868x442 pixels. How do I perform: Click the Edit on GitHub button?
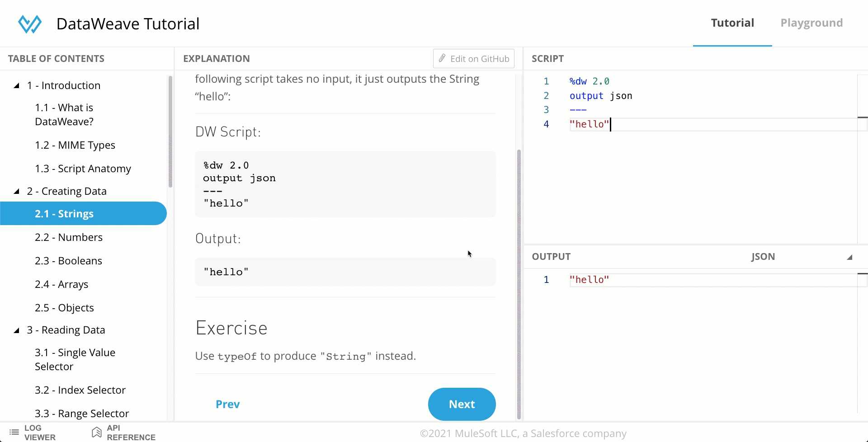pos(473,58)
